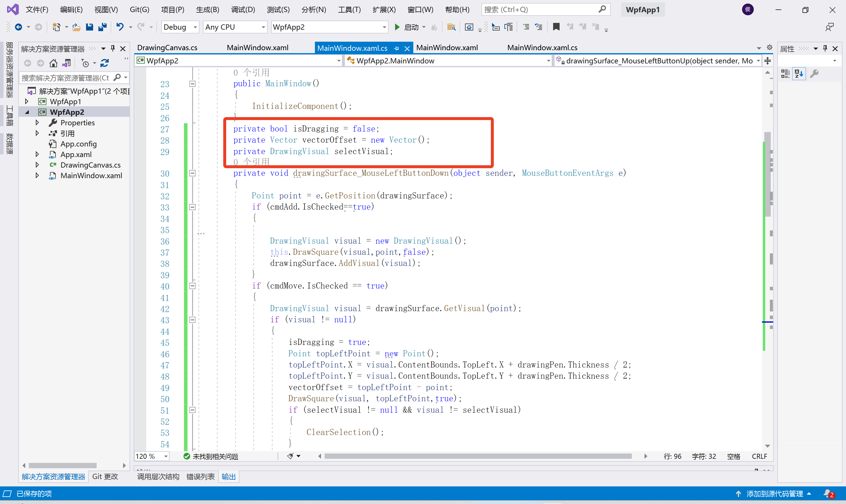Viewport: 846px width, 504px height.
Task: Click 添加到源代码管理 in status bar
Action: click(774, 493)
